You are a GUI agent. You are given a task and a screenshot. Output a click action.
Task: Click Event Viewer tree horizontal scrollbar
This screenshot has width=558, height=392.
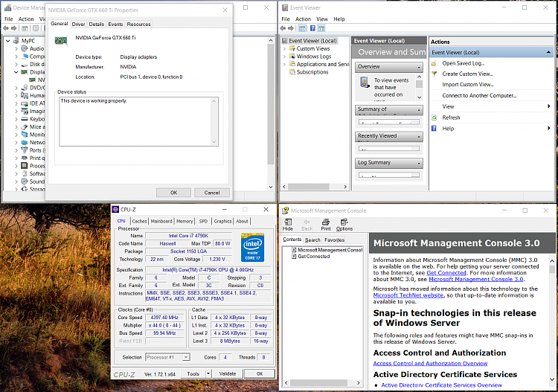(315, 187)
